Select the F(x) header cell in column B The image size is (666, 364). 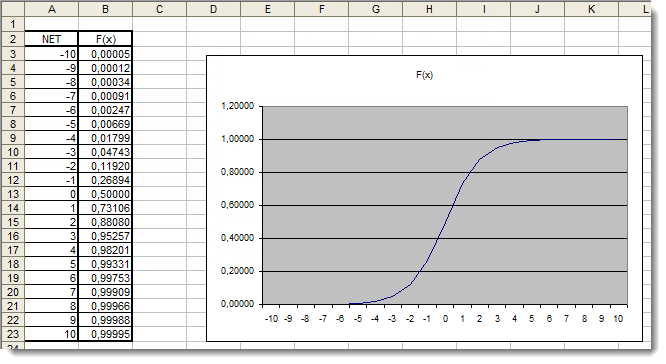(x=105, y=39)
